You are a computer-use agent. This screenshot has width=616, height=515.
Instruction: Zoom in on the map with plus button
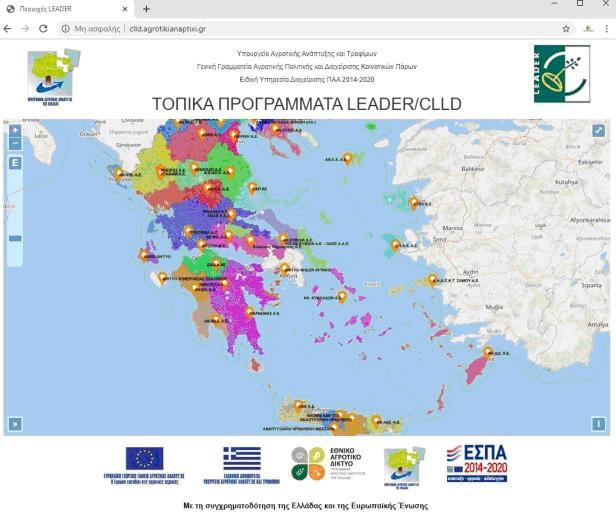[14, 130]
